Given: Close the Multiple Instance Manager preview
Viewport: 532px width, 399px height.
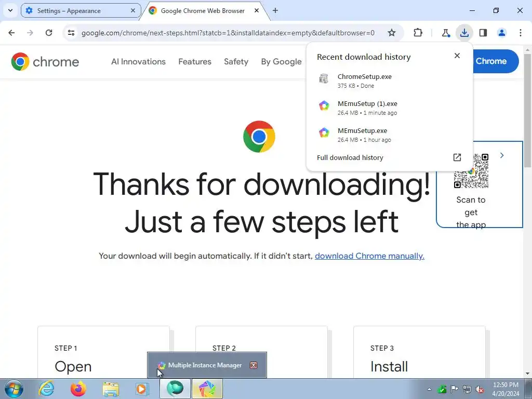Looking at the screenshot, I should 254,365.
